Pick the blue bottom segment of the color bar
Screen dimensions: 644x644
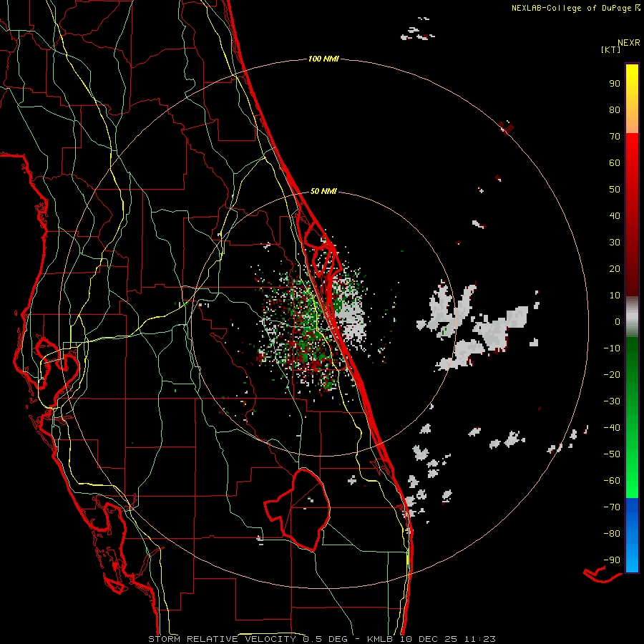(x=632, y=535)
